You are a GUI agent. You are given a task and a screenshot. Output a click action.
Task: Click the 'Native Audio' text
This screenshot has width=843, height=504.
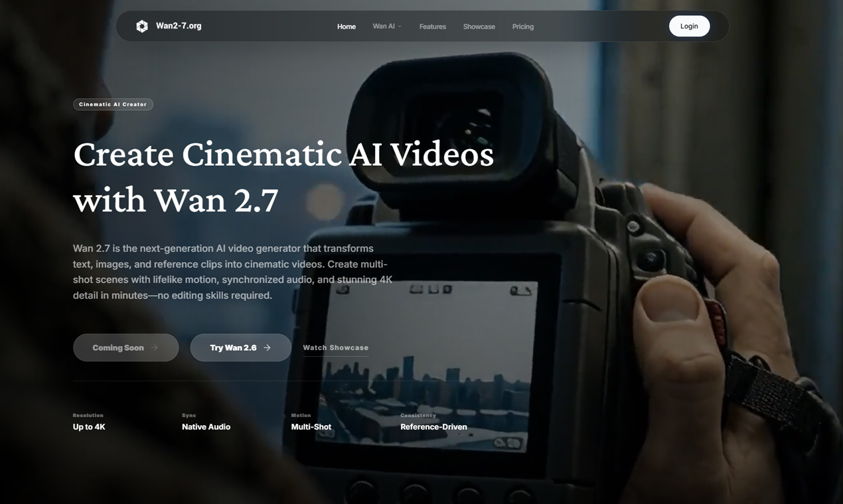tap(206, 427)
